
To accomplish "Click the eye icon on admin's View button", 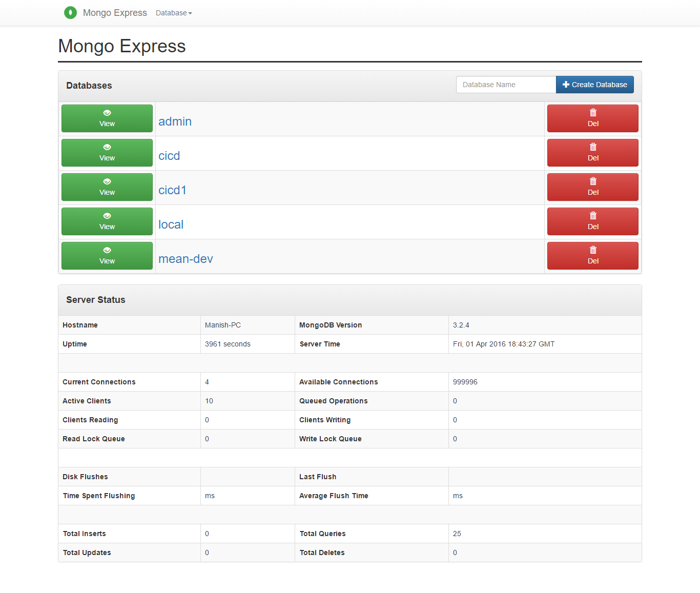I will [x=107, y=112].
